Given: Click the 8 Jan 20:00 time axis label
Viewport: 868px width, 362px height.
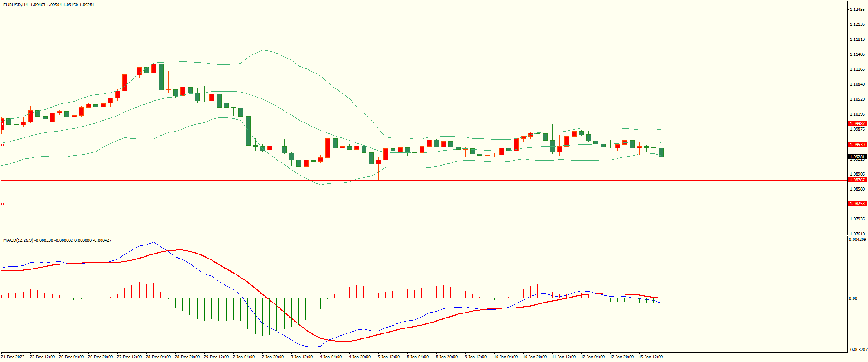Looking at the screenshot, I should [x=447, y=357].
